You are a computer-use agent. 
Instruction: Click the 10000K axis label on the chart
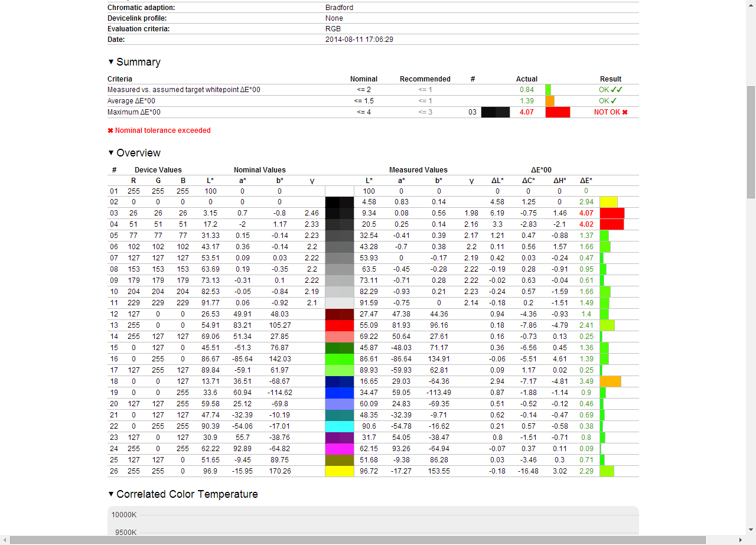coord(124,515)
